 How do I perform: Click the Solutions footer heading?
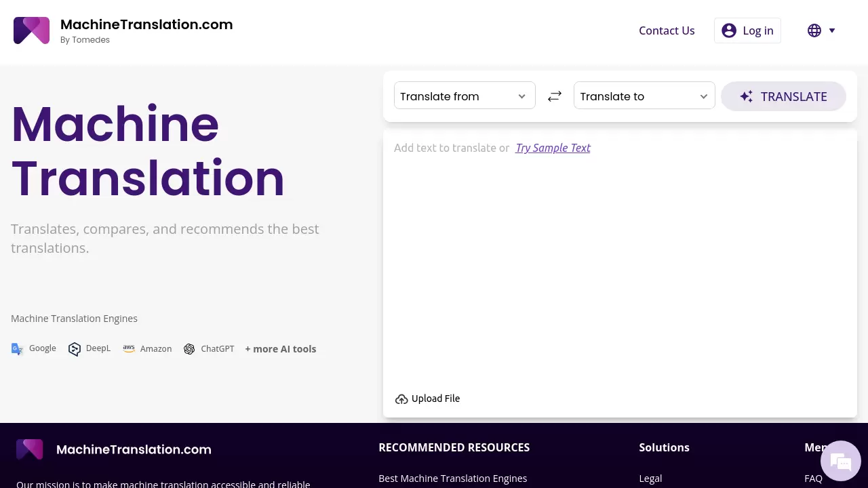(x=664, y=447)
